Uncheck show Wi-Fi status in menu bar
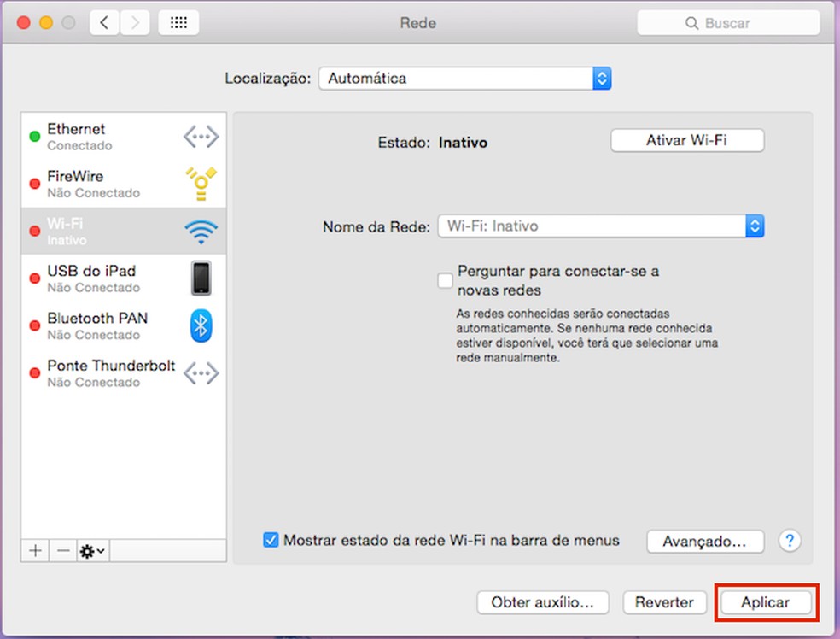This screenshot has height=639, width=840. (271, 540)
